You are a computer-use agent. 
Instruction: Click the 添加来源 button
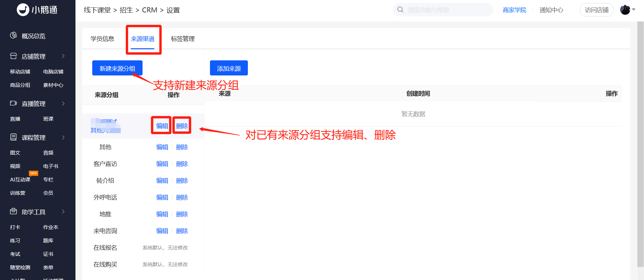(229, 68)
